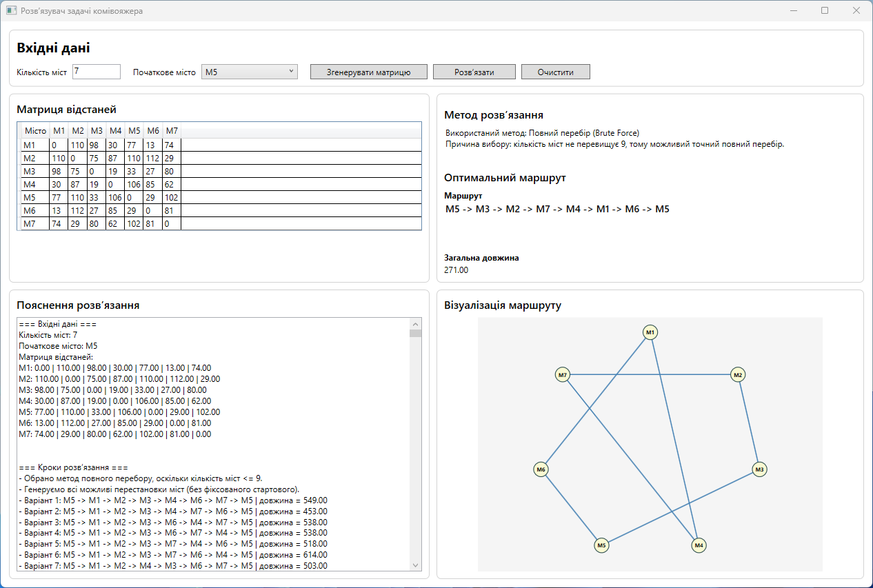Click the app icon in title bar
This screenshot has height=588, width=873.
(11, 10)
